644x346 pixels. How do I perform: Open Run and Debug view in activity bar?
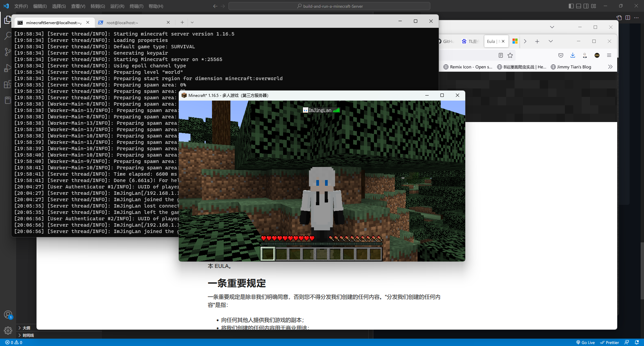point(7,68)
